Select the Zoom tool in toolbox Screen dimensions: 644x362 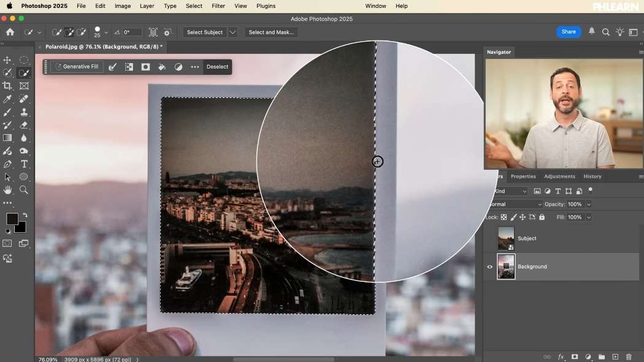24,190
